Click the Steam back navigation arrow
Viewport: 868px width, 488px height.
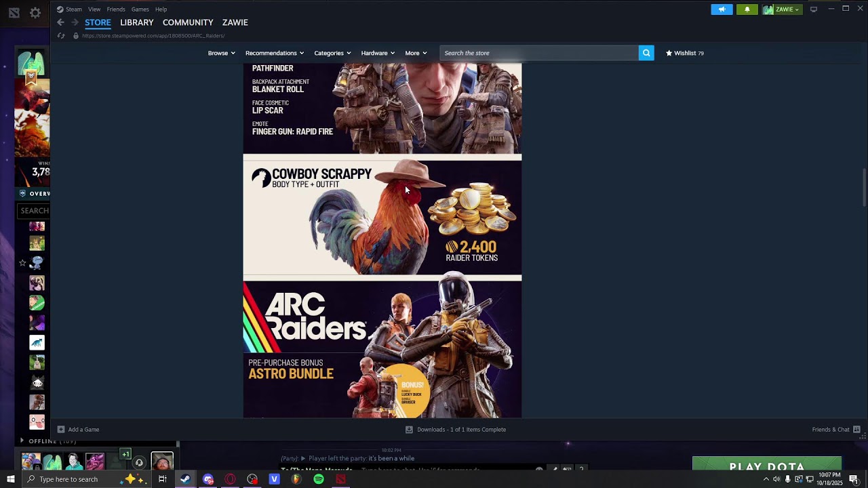pos(60,22)
